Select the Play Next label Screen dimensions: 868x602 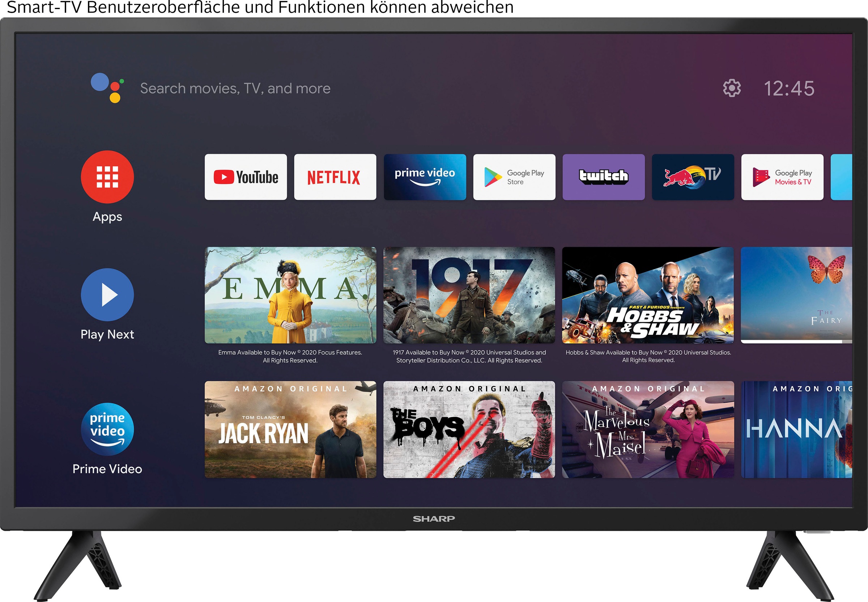click(107, 335)
